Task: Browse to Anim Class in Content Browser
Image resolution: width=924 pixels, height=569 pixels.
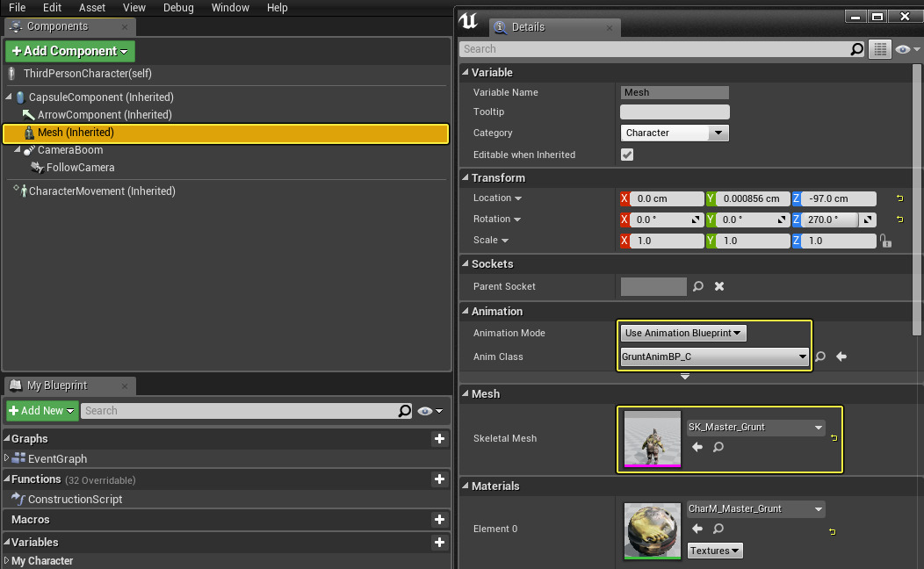Action: [x=820, y=357]
